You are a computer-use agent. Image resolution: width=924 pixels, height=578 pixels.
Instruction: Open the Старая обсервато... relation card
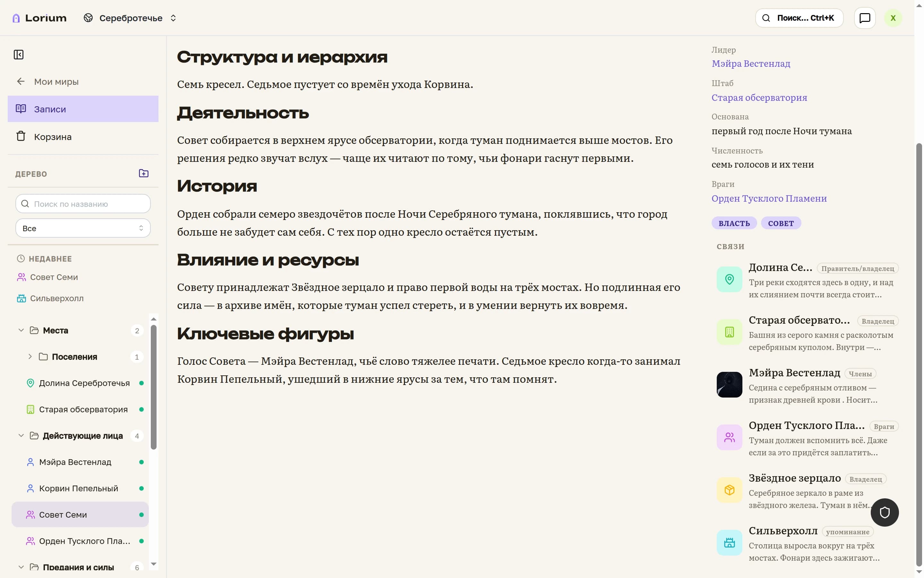pos(807,333)
